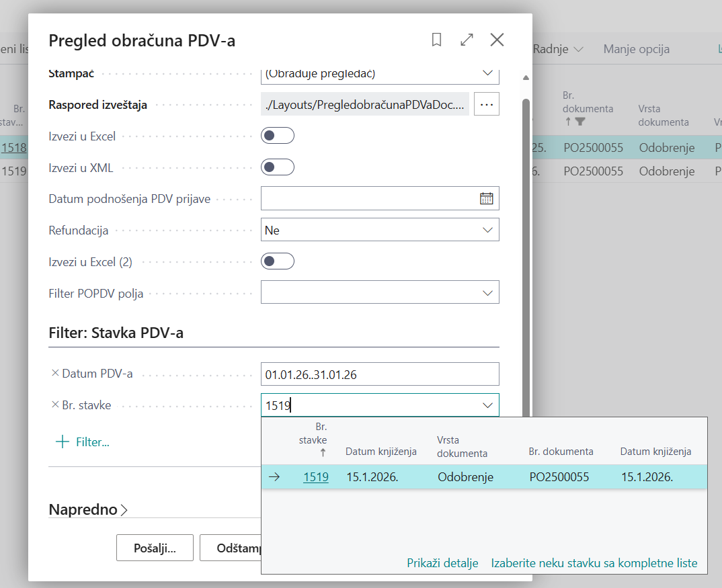Click Manje opcija in the action bar
The height and width of the screenshot is (588, 722).
636,49
